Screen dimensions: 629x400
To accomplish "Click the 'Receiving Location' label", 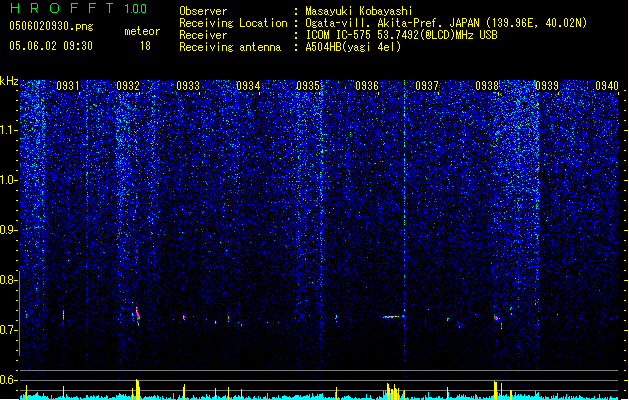I will click(x=233, y=23).
